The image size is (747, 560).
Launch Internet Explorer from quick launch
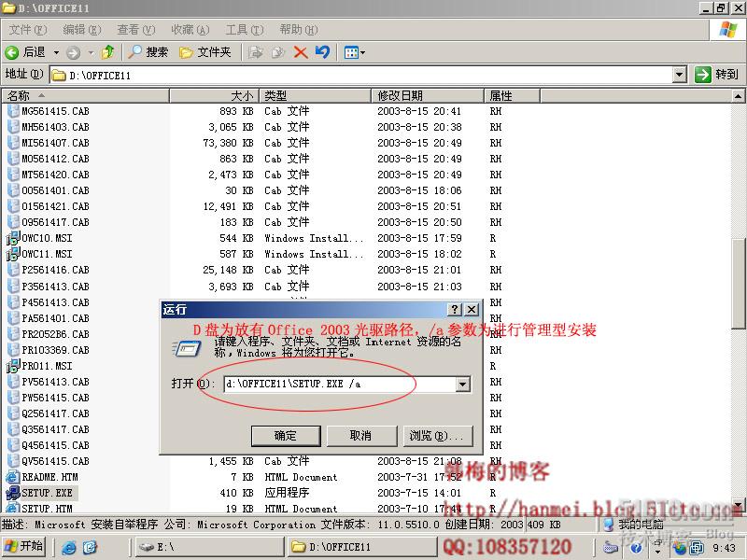click(69, 547)
